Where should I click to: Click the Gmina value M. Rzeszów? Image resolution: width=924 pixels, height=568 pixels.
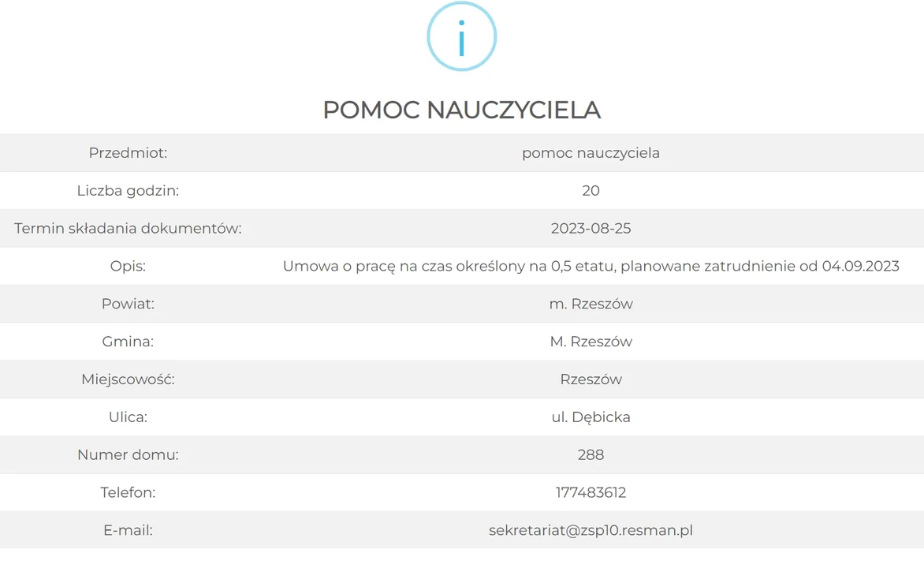[591, 342]
